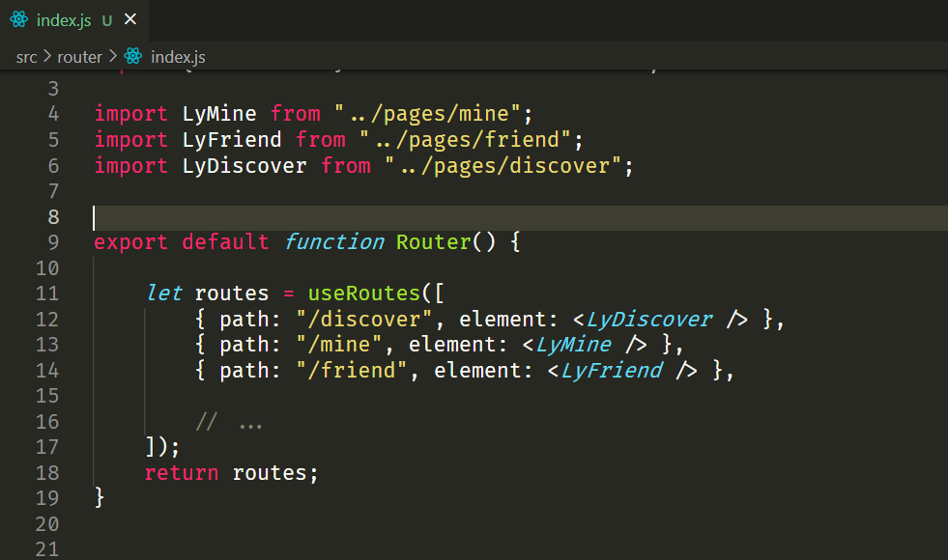Open the 'index.js' breadcrumb segment
948x560 pixels.
[x=178, y=57]
